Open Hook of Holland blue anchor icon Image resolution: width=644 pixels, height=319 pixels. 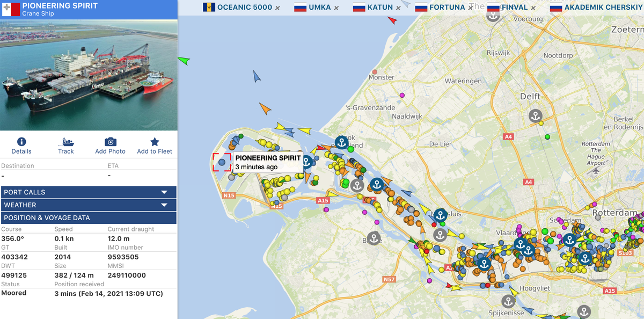[x=341, y=142]
